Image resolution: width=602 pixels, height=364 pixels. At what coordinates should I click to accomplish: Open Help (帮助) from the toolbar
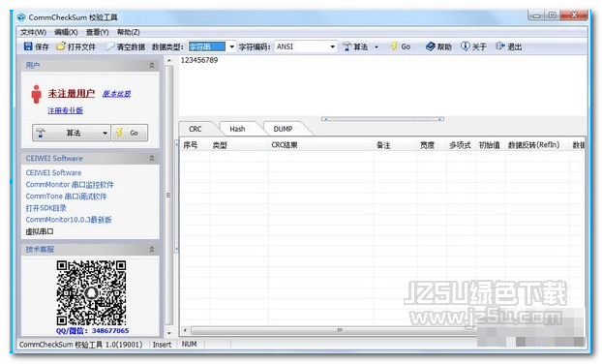(438, 46)
